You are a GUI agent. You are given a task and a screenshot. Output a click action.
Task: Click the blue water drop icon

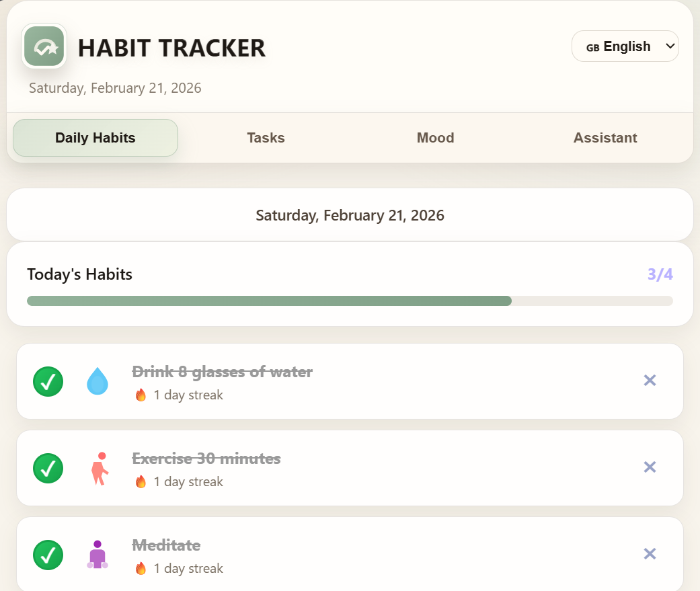[x=98, y=381]
